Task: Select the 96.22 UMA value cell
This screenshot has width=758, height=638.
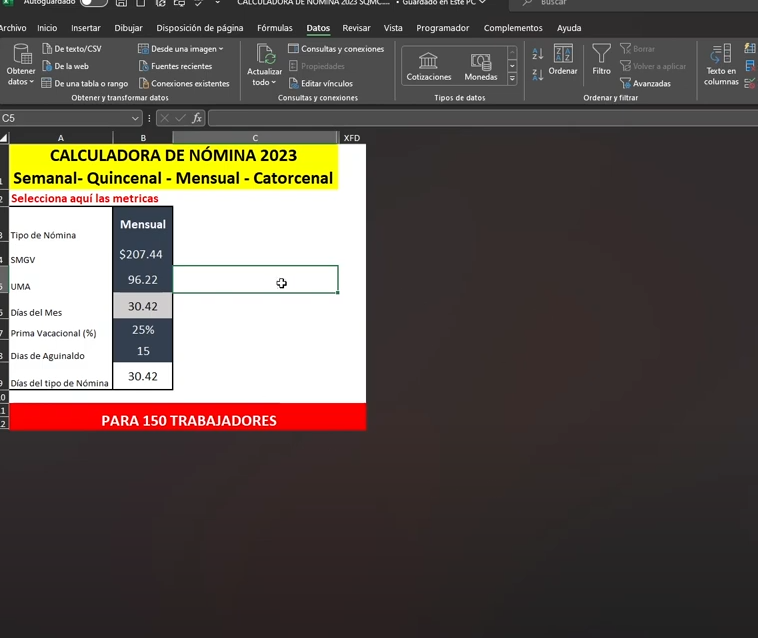Action: click(x=143, y=279)
